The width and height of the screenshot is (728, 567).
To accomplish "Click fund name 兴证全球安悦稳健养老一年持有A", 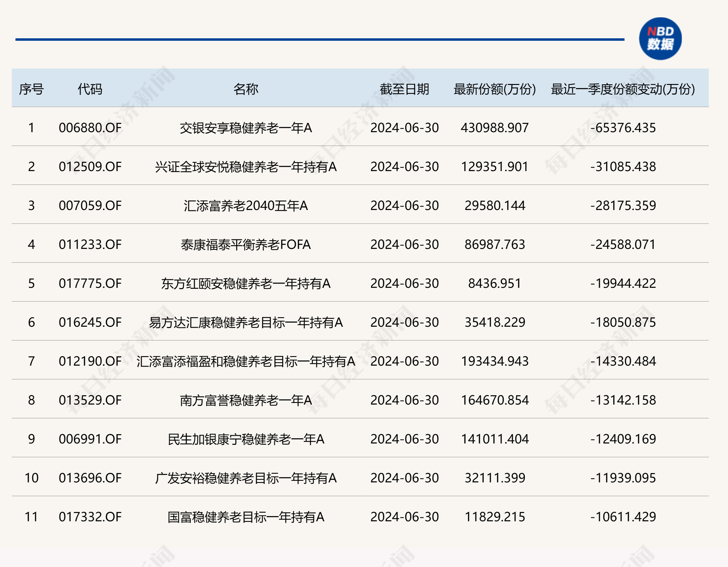I will 246,167.
